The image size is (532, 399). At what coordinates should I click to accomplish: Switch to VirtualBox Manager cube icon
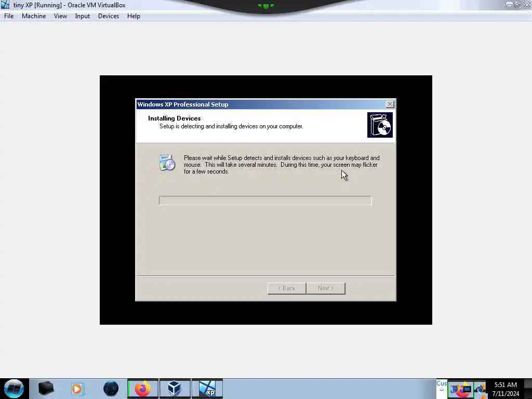click(175, 389)
